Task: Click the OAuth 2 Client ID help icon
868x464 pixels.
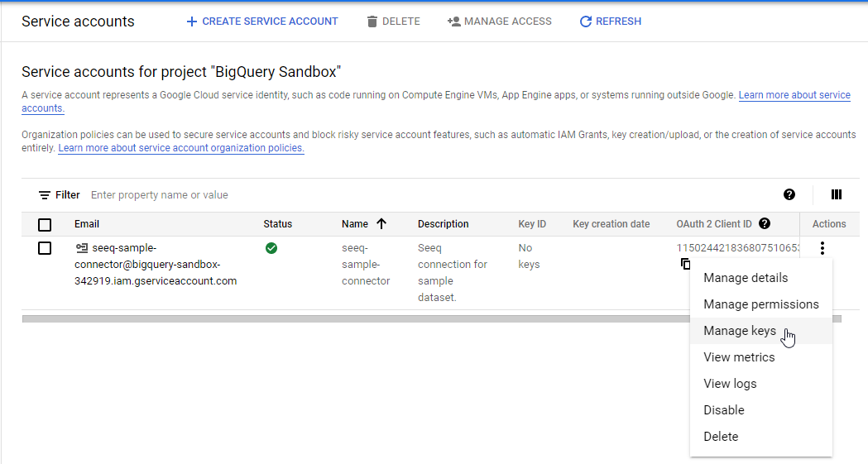Action: tap(765, 223)
